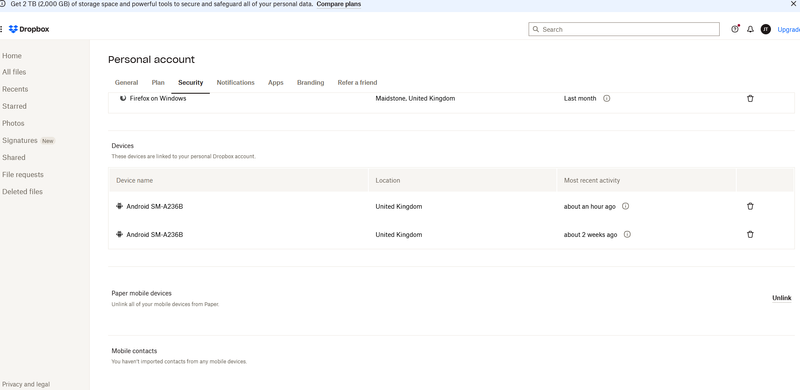Click the Firefox browser icon in sessions row

pyautogui.click(x=122, y=98)
